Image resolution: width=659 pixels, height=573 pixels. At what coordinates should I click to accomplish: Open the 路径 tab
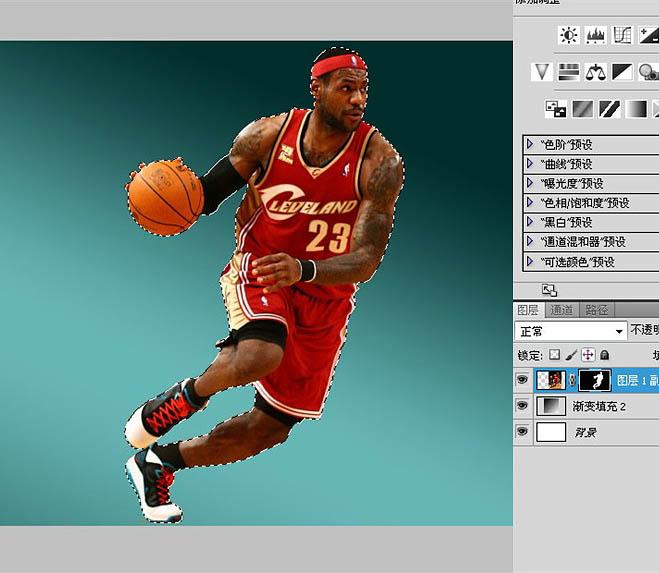pos(597,310)
